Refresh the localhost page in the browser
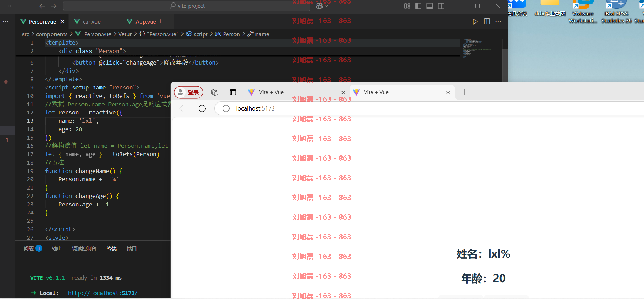The width and height of the screenshot is (644, 299). [202, 108]
